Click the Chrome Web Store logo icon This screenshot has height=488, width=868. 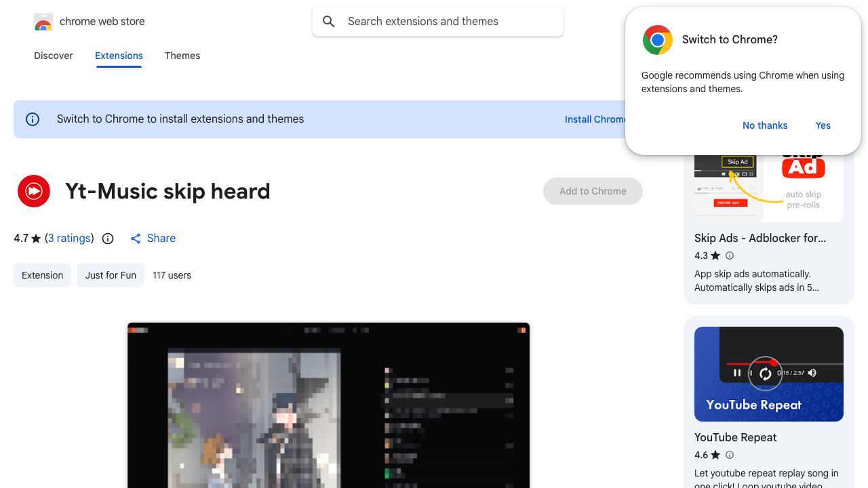coord(43,22)
